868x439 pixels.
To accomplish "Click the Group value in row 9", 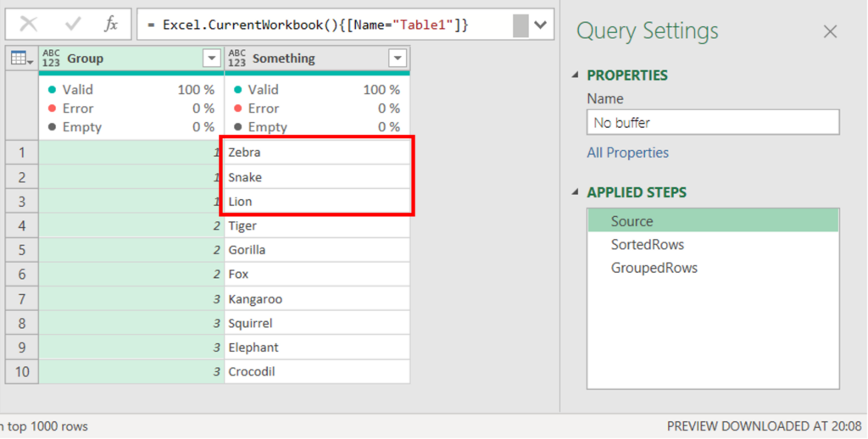I will [131, 347].
